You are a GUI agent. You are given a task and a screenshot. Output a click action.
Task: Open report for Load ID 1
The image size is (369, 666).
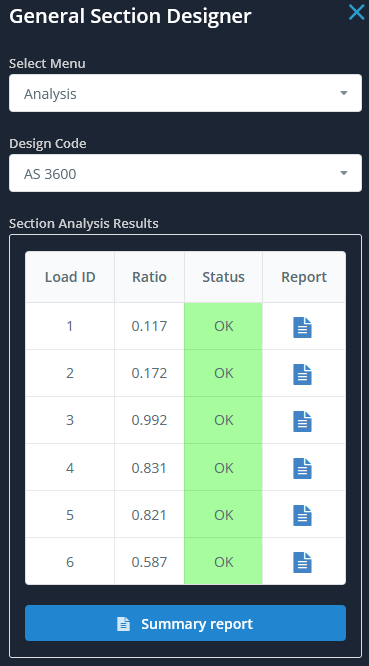coord(302,327)
